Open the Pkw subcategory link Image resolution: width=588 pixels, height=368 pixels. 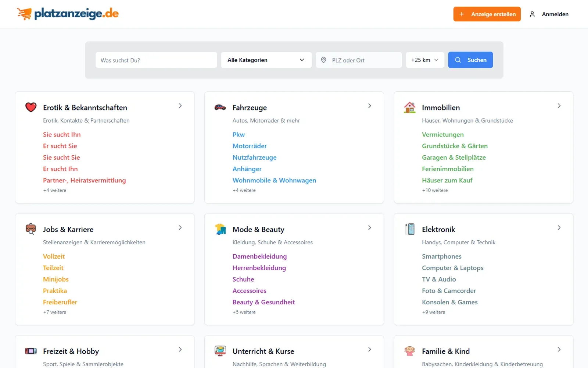click(239, 134)
